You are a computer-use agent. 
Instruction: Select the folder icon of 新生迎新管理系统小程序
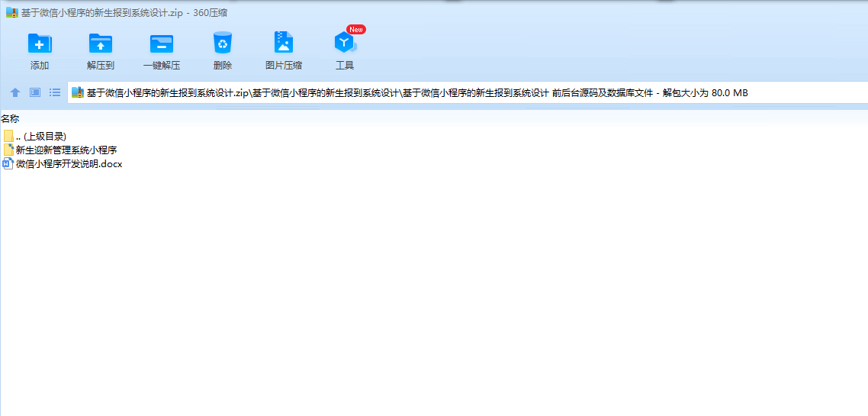[x=8, y=150]
